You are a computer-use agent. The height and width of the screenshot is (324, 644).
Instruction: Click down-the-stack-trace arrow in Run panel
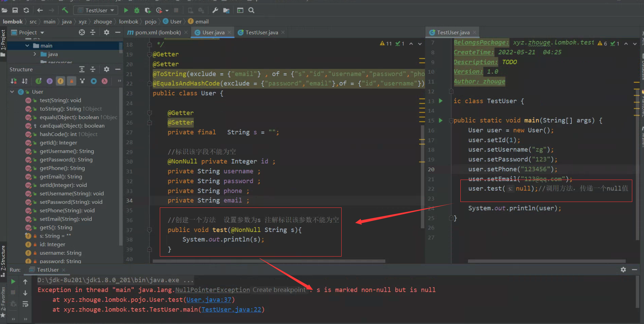tap(25, 293)
